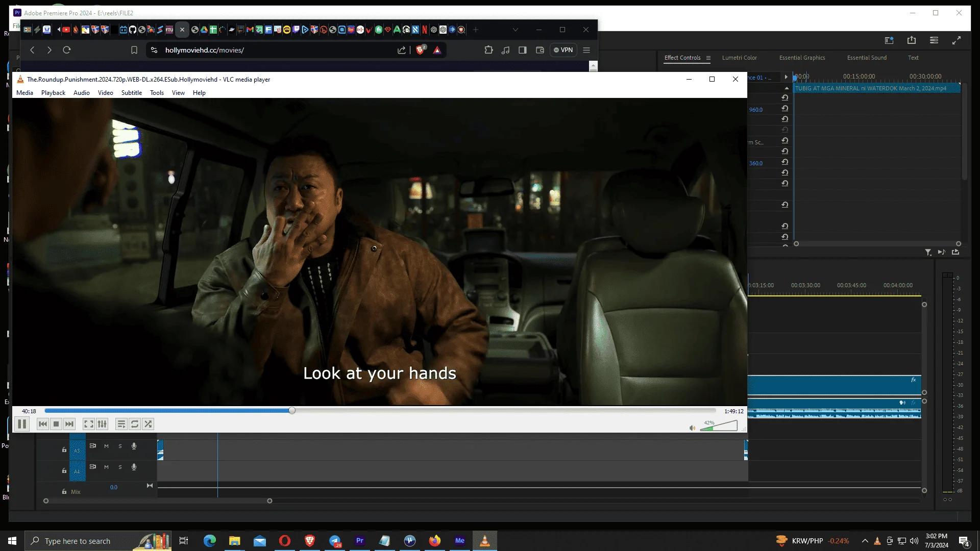This screenshot has height=551, width=980.
Task: Toggle loop mode in VLC
Action: tap(135, 424)
